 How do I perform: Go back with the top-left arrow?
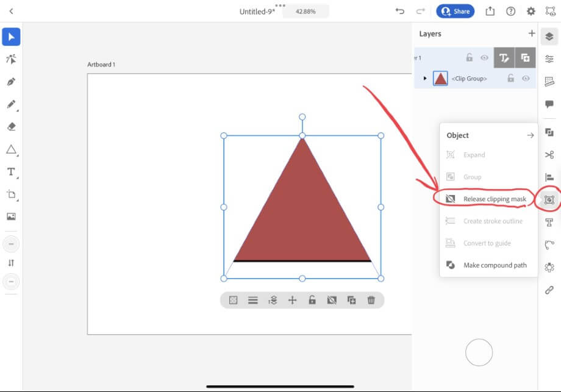(11, 11)
